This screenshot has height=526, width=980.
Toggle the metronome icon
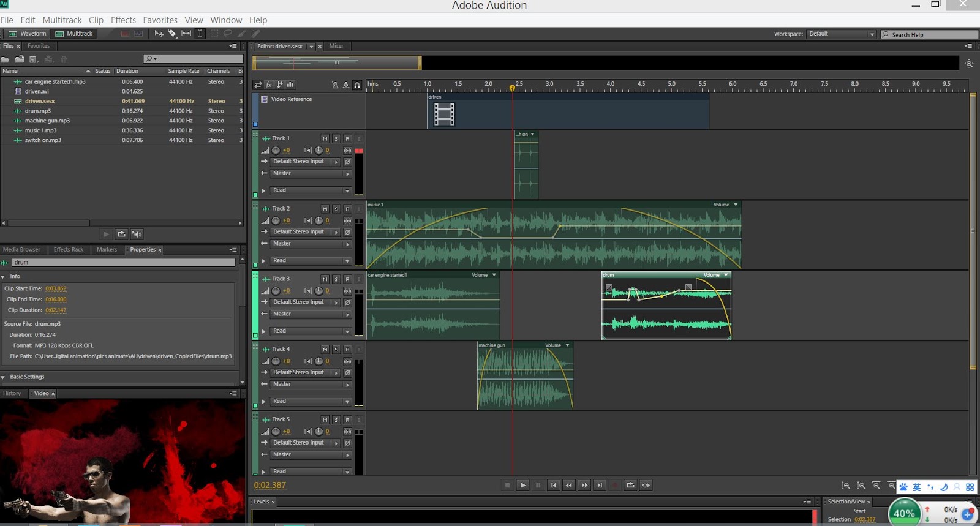point(335,85)
